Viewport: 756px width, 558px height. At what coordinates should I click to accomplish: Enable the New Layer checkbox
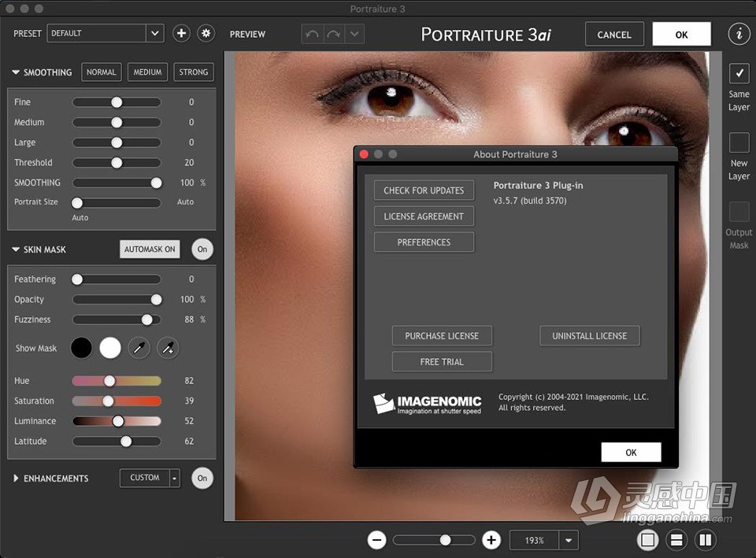[739, 143]
